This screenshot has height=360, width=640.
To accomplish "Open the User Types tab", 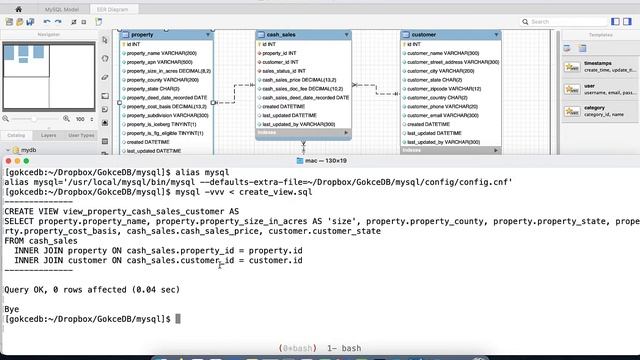I will tap(81, 135).
